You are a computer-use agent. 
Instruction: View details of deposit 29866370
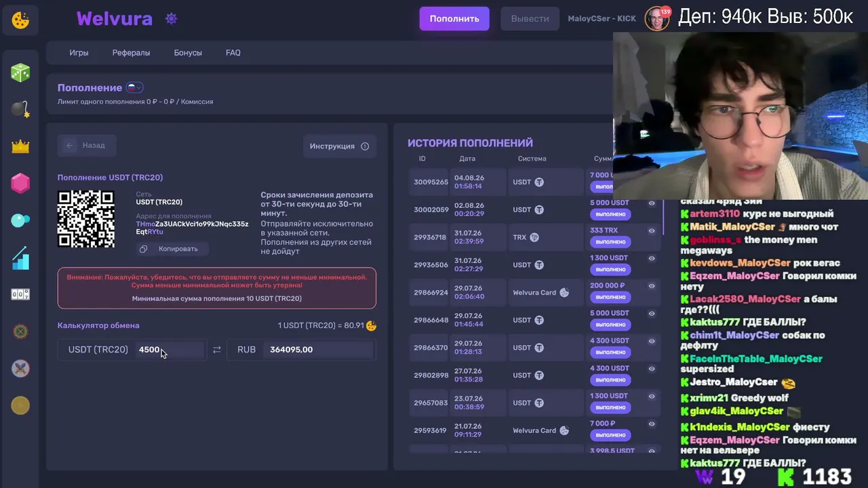point(652,341)
